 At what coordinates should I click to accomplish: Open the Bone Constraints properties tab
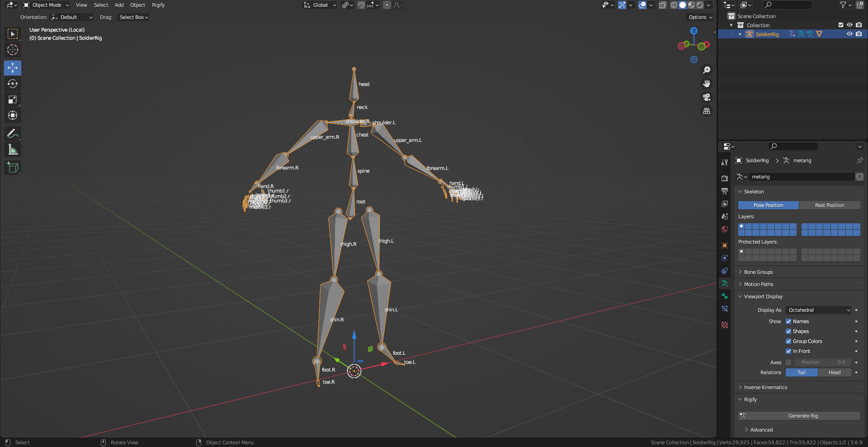(725, 309)
